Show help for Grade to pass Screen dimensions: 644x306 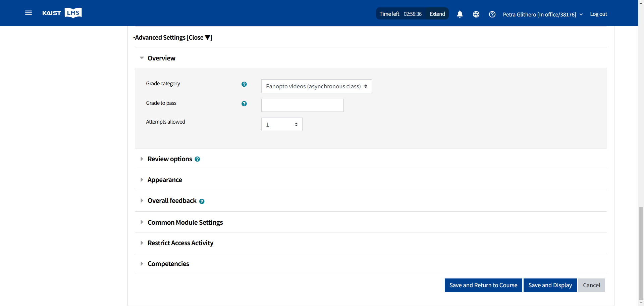(244, 103)
